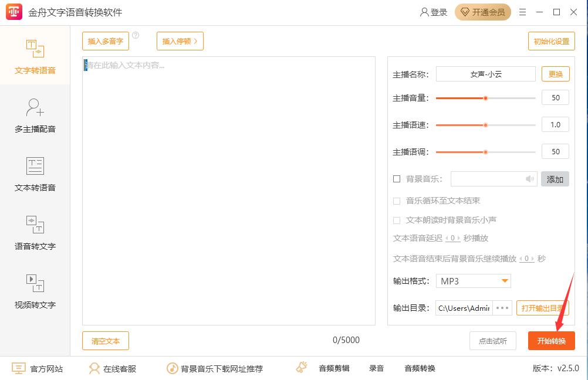This screenshot has height=380, width=588.
Task: Check 文本朗读时背景音乐小声 option
Action: point(397,220)
